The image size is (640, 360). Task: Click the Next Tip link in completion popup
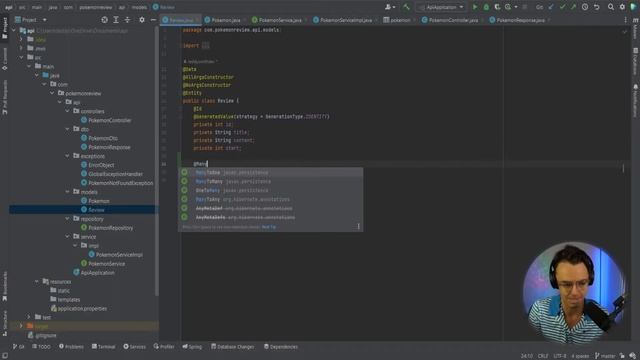269,227
